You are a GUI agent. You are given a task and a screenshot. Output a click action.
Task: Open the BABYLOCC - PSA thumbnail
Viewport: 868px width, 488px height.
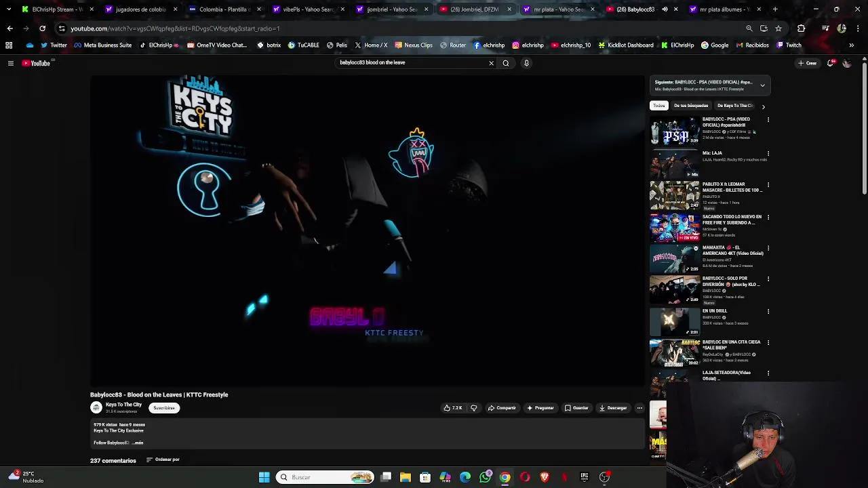(x=675, y=131)
